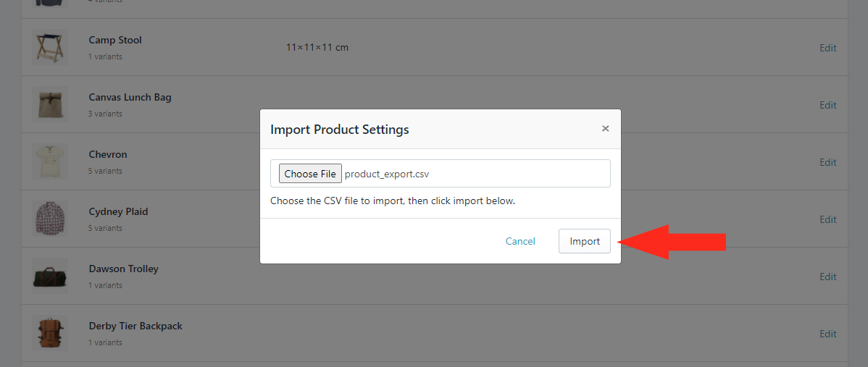Click the product_export.csv file name field
868x367 pixels.
[x=440, y=174]
